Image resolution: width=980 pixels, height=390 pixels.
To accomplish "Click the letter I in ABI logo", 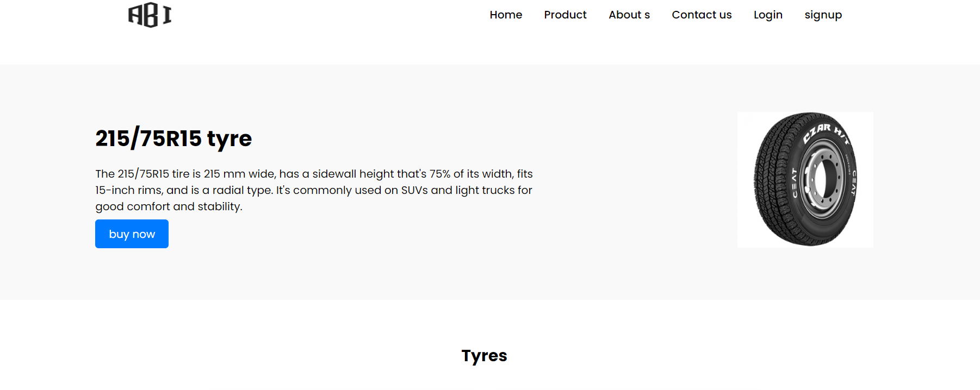I will pos(167,15).
